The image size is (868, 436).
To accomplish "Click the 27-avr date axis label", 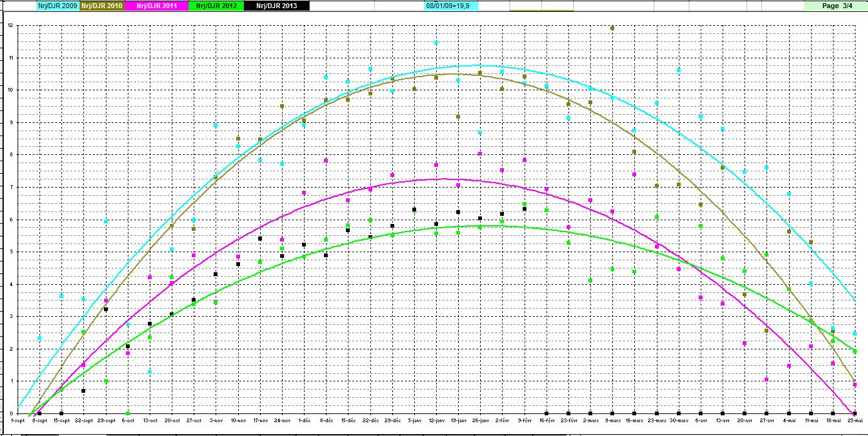I will point(768,420).
